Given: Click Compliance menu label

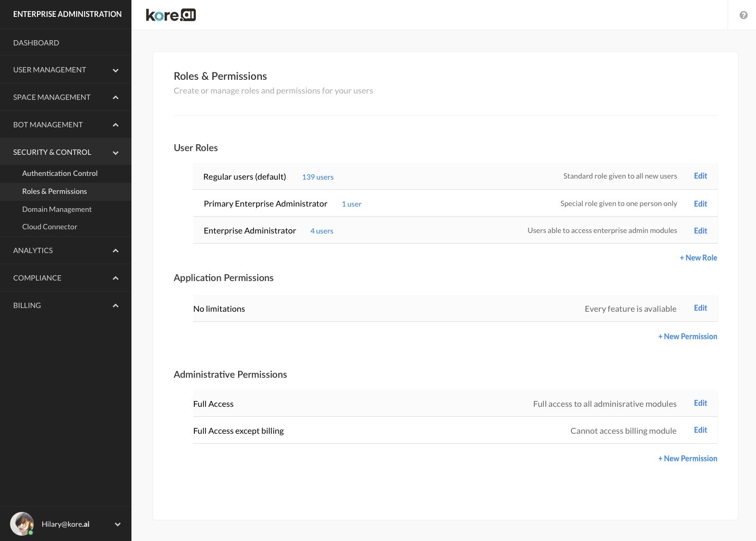Looking at the screenshot, I should [37, 278].
